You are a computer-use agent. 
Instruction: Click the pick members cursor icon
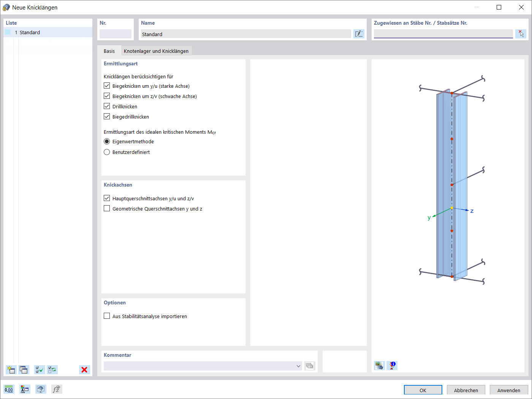tap(521, 34)
